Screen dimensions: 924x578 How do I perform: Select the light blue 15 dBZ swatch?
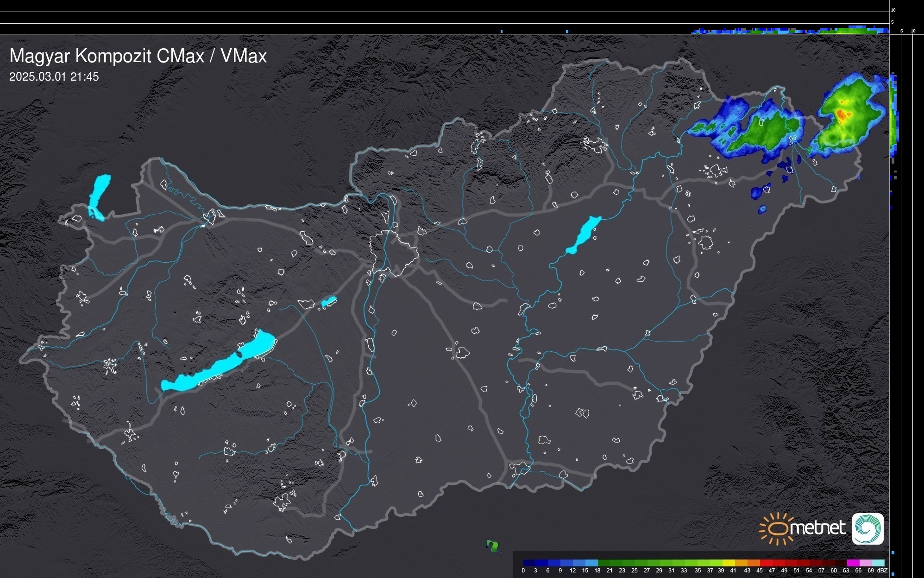(x=591, y=563)
